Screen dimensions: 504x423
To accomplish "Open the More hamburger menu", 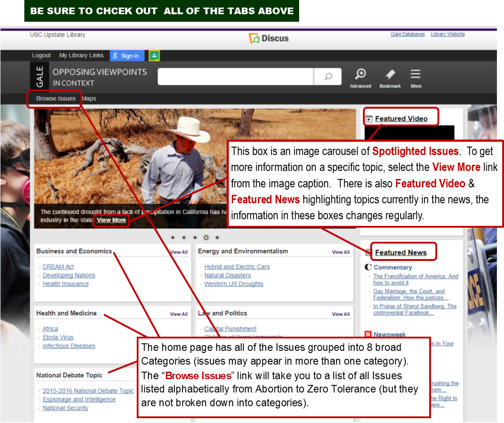I will [x=416, y=78].
